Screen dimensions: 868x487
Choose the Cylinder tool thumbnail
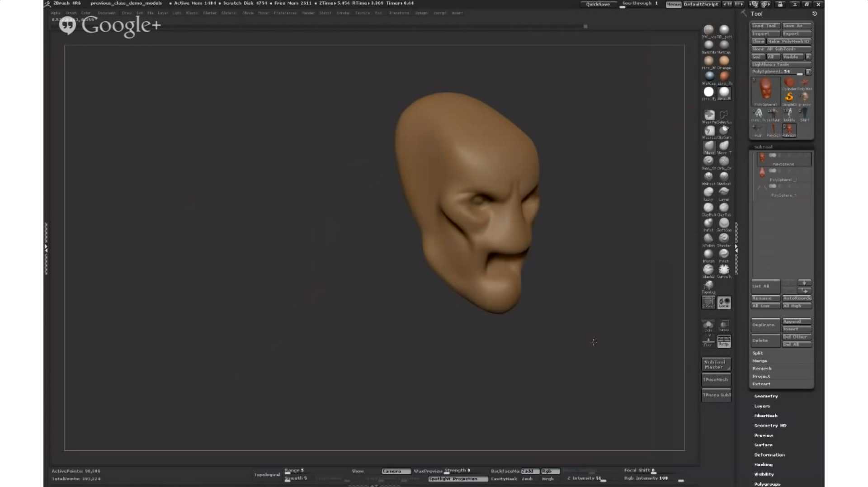click(789, 83)
